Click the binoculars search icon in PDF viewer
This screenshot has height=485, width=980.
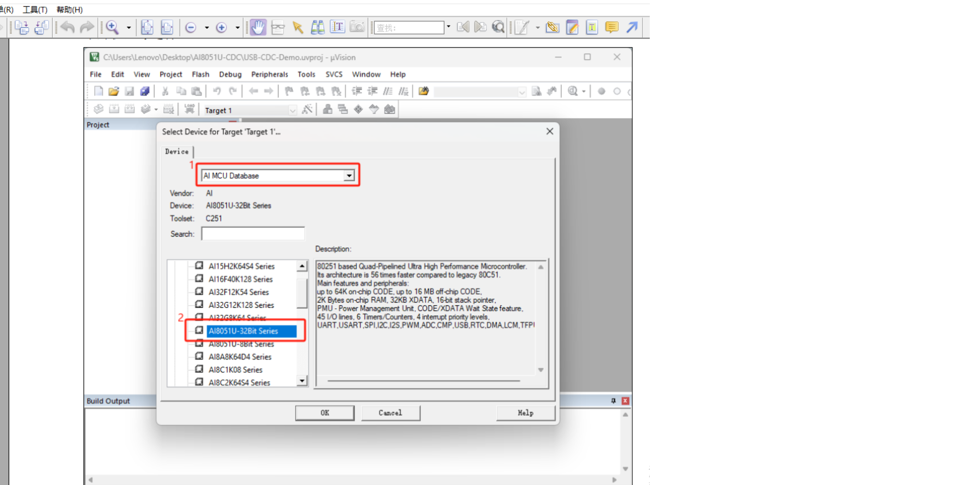(x=317, y=27)
